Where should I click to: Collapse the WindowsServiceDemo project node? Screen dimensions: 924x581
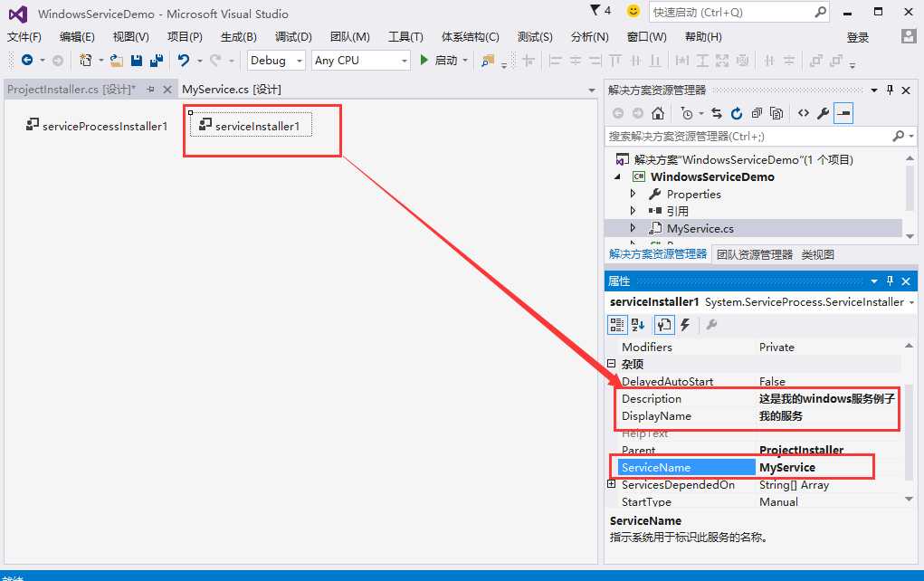click(617, 176)
